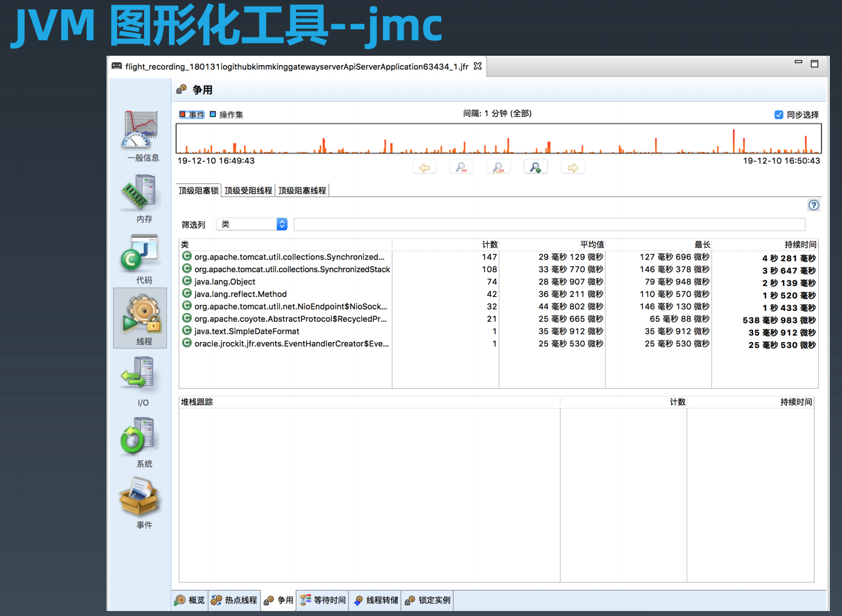Click start timestamp 19-12-10 16:49:43
The image size is (842, 616).
pos(216,161)
